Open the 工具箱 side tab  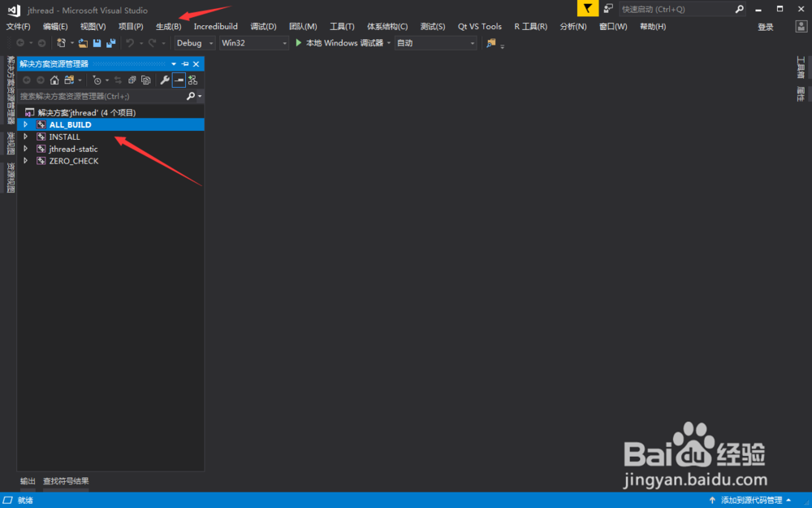pos(801,67)
